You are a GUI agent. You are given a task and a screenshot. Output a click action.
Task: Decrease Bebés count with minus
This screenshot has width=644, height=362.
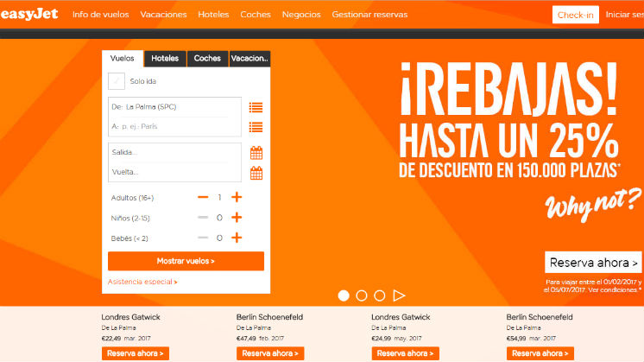[203, 238]
